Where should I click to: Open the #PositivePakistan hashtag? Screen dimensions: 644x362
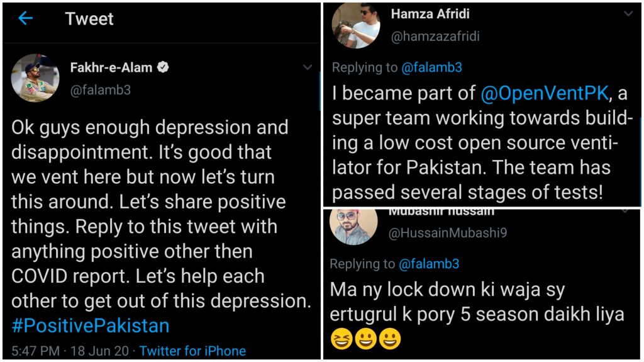pos(90,325)
